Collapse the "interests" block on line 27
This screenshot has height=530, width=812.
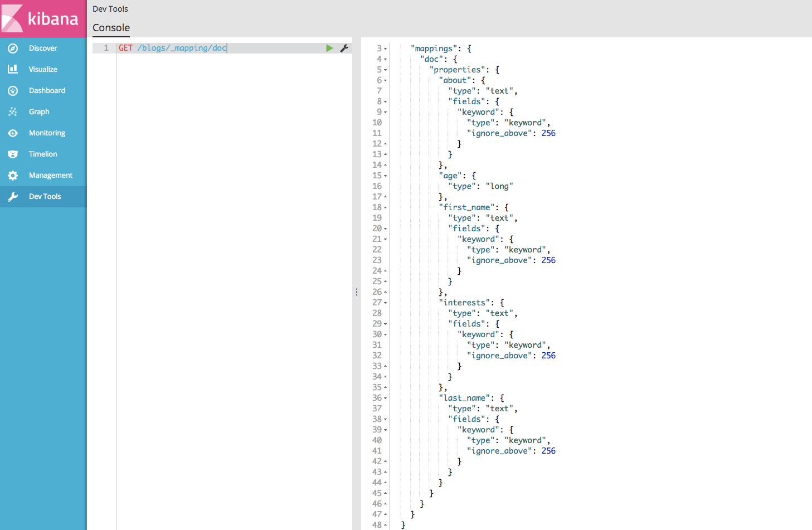[x=385, y=303]
